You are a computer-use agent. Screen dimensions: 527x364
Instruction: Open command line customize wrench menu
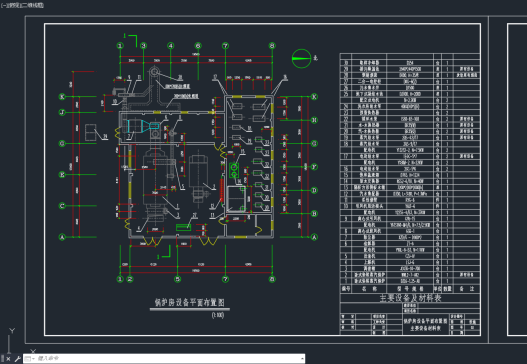18,359
